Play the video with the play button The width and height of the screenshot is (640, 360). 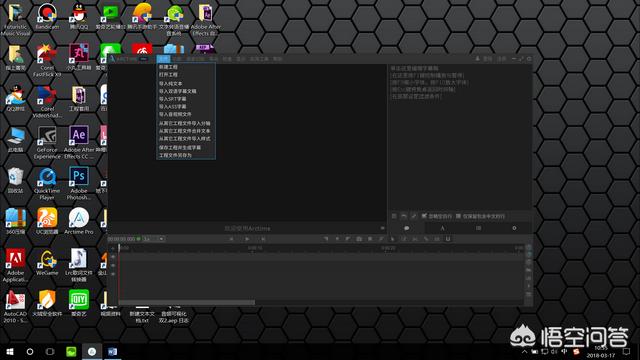247,239
